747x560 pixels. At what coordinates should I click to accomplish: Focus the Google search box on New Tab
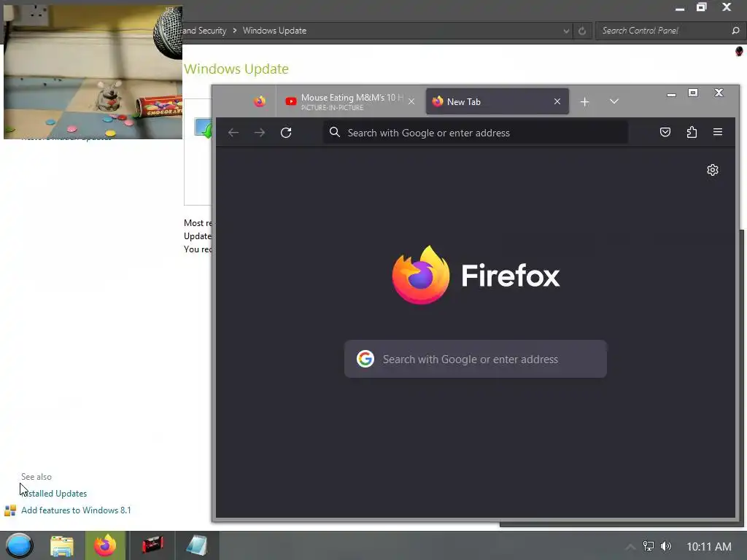476,359
